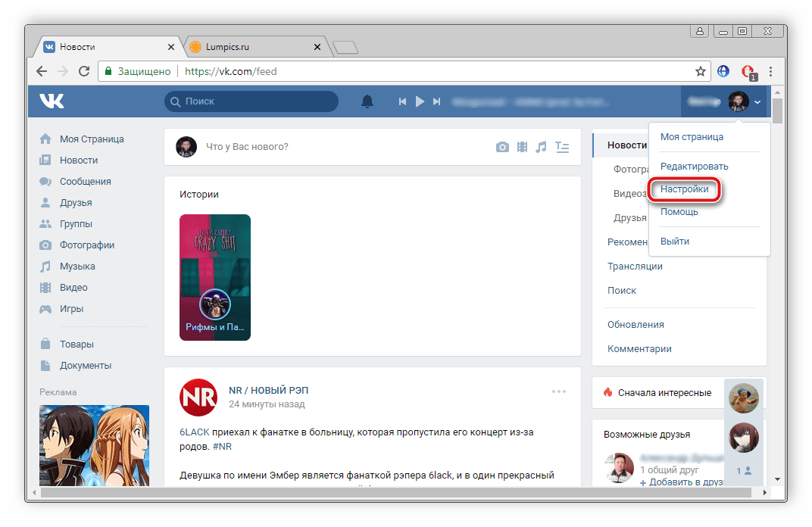
Task: Bookmark this page with star icon
Action: click(701, 71)
